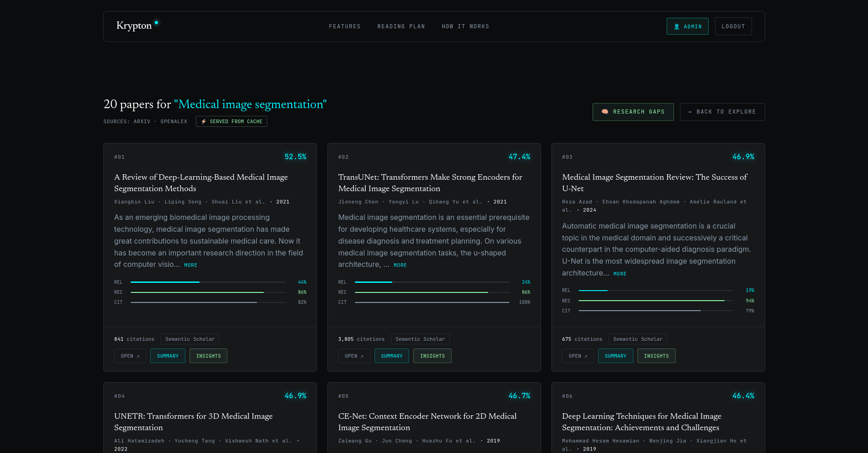This screenshot has width=868, height=453.
Task: Show Insights for paper #01
Action: point(208,356)
